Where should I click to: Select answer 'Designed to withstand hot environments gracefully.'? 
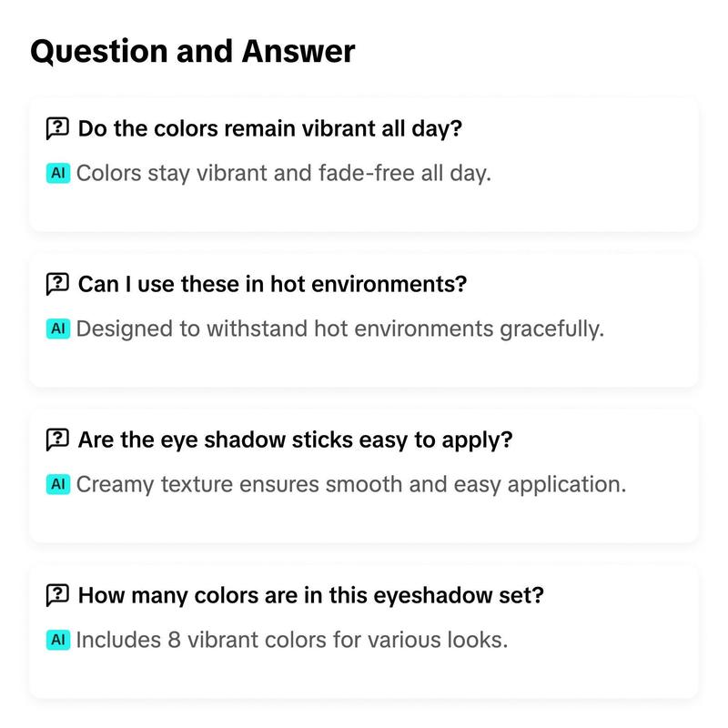tap(339, 329)
